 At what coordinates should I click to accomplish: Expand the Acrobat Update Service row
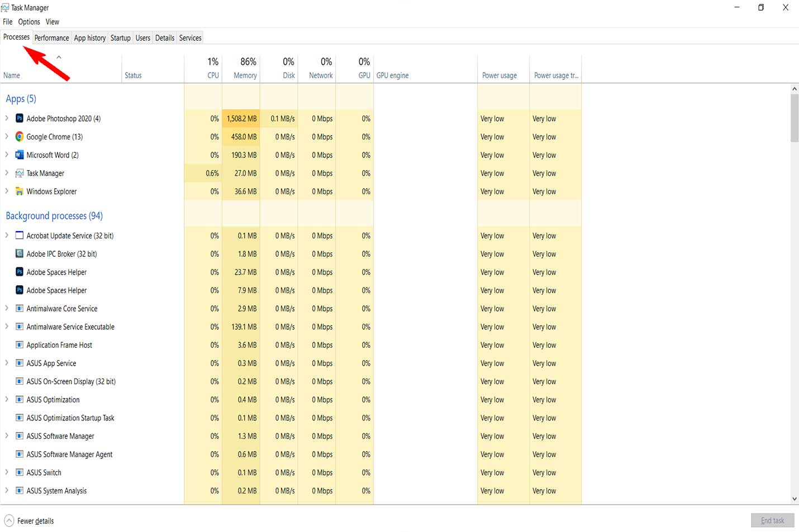[x=7, y=236]
